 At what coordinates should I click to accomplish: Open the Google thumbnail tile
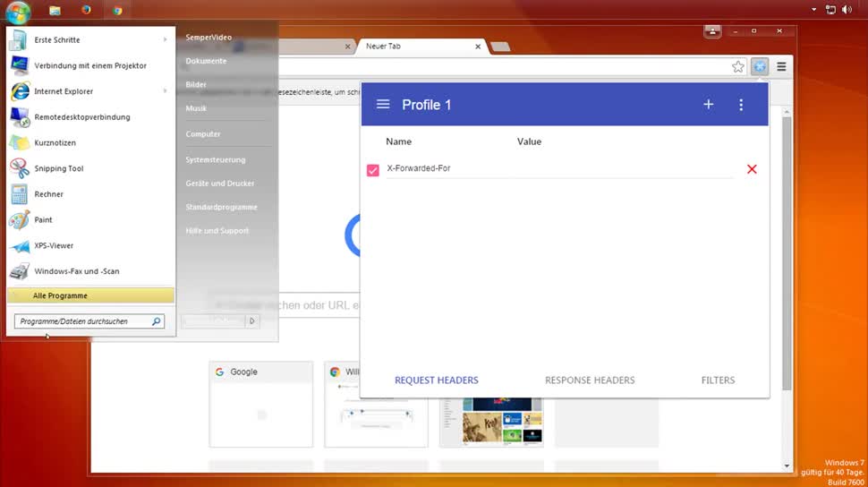(x=260, y=404)
